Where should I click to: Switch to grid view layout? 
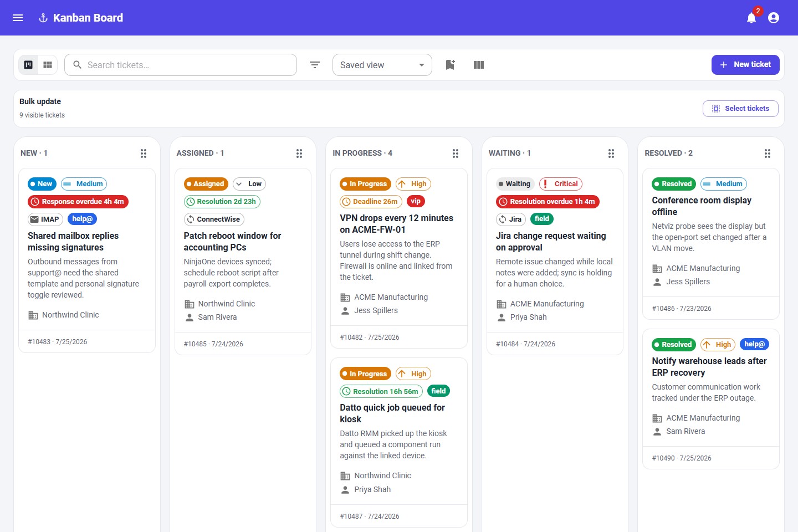pos(48,65)
